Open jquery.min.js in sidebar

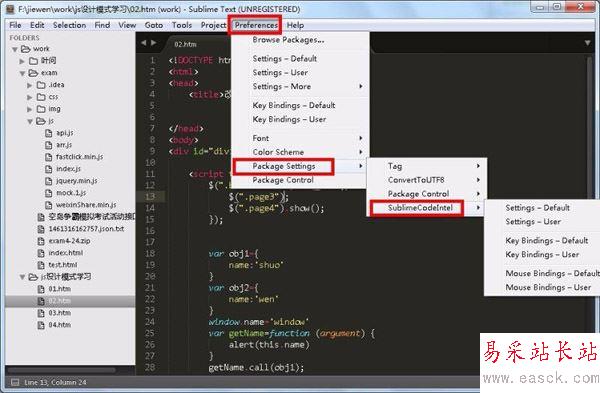(x=77, y=181)
